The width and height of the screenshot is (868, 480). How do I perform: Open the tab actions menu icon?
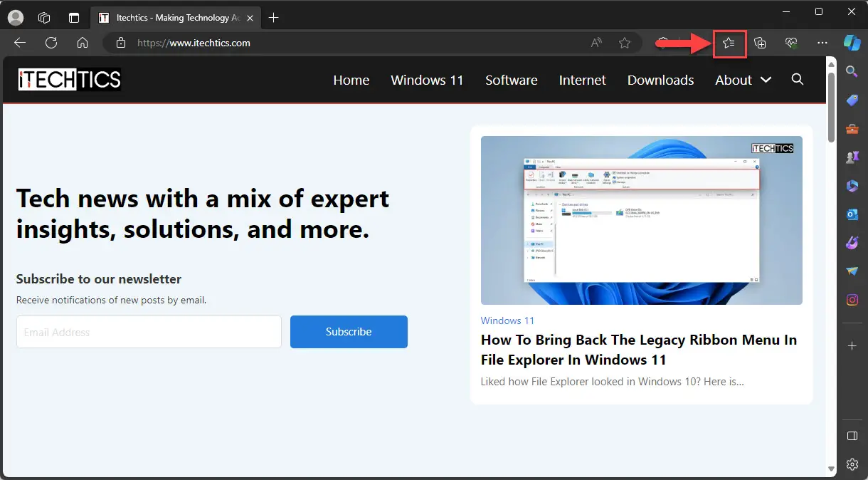pyautogui.click(x=74, y=18)
